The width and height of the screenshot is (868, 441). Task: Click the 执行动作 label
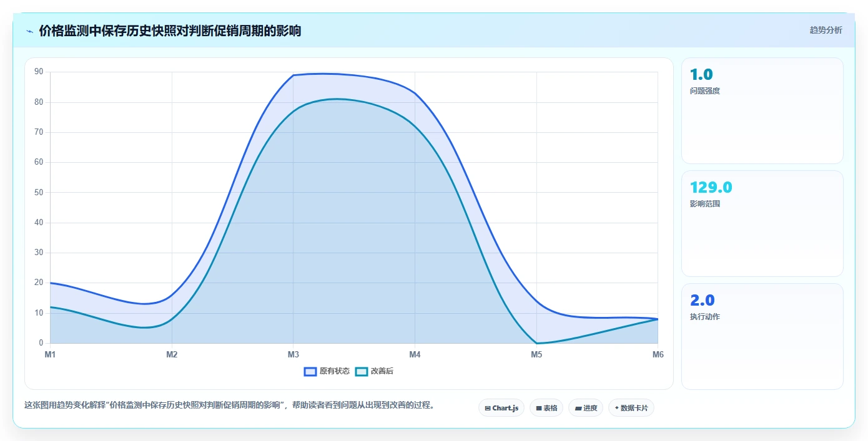[705, 317]
